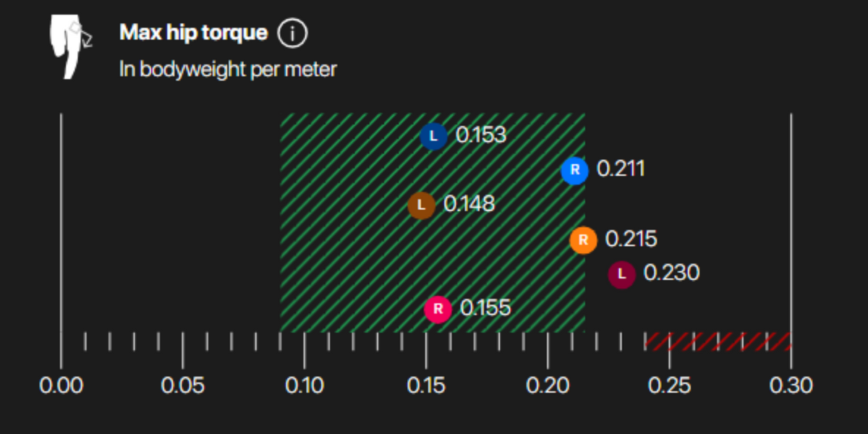Click the 0.25 axis label
This screenshot has height=434, width=868.
tap(670, 386)
